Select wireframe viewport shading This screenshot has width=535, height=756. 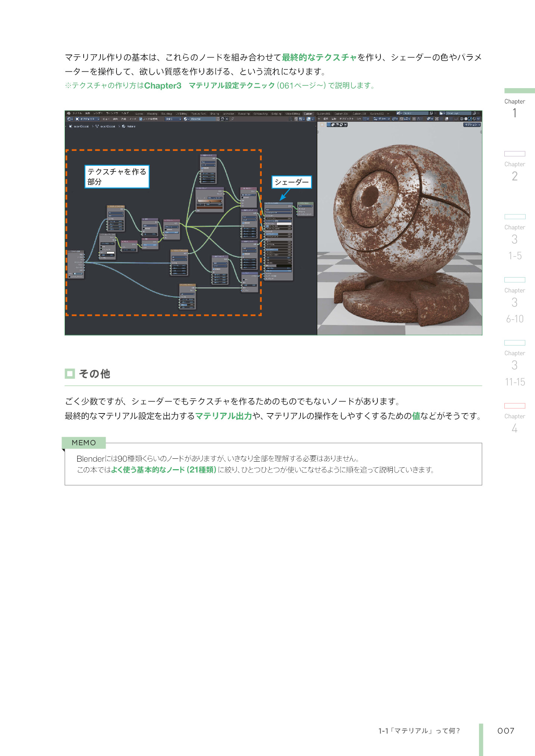click(462, 119)
